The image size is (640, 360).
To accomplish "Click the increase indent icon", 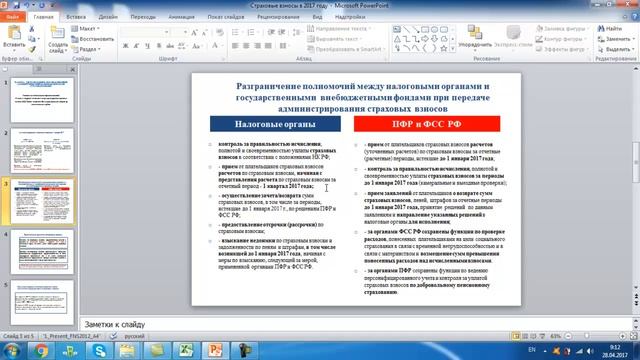I will point(281,32).
